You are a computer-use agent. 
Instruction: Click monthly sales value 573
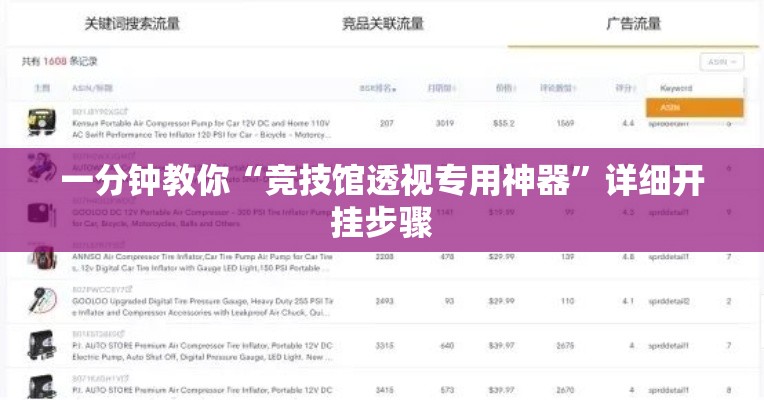(447, 390)
